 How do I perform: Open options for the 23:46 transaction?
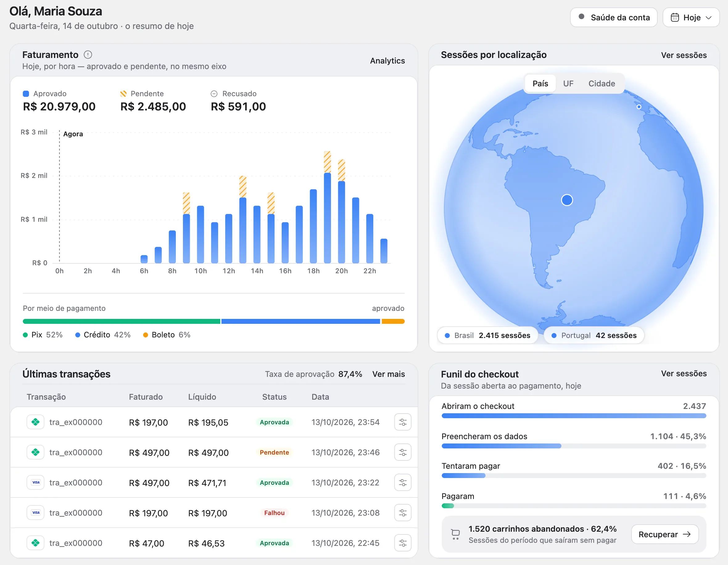click(403, 452)
